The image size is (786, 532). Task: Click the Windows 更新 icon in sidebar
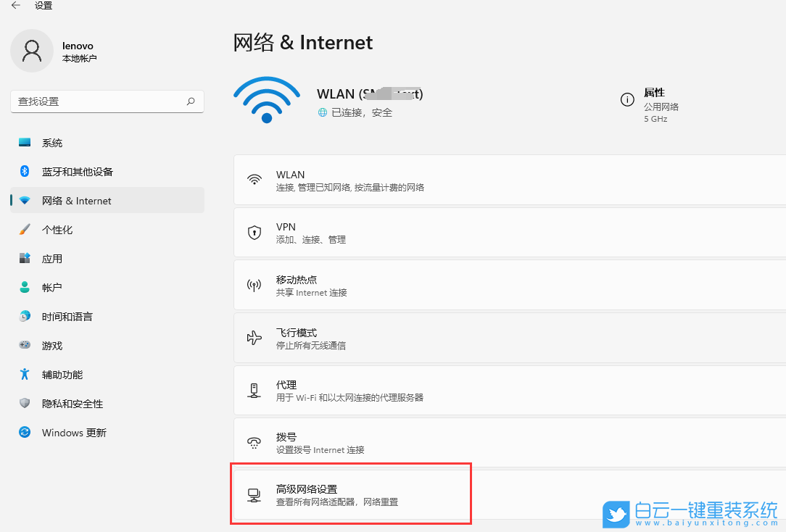click(22, 432)
